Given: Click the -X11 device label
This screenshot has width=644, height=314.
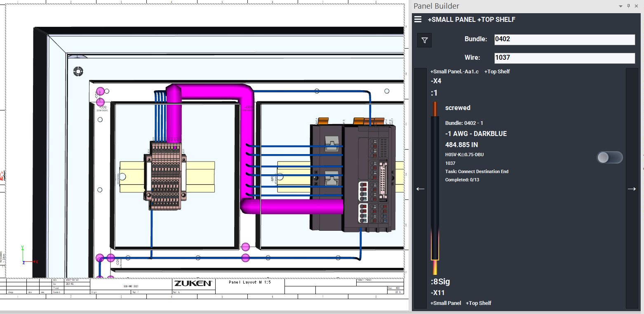Looking at the screenshot, I should coord(437,293).
